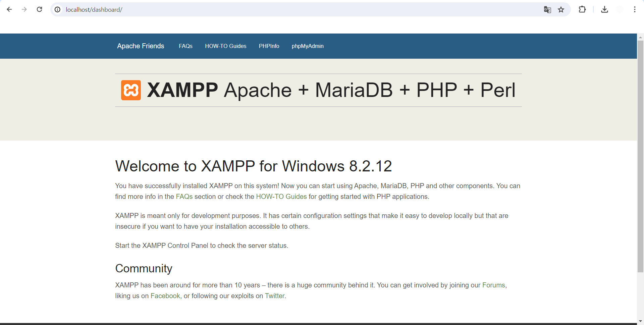The width and height of the screenshot is (644, 325).
Task: Click the browser forward arrow
Action: click(24, 9)
